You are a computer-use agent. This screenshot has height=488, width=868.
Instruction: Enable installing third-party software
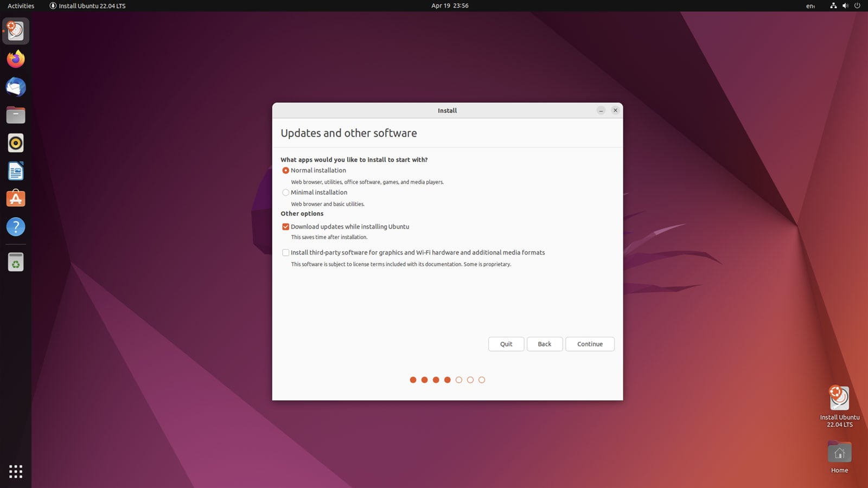pos(286,252)
